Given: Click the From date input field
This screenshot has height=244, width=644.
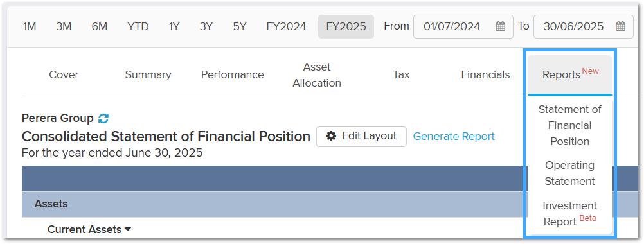Looking at the screenshot, I should (x=463, y=27).
